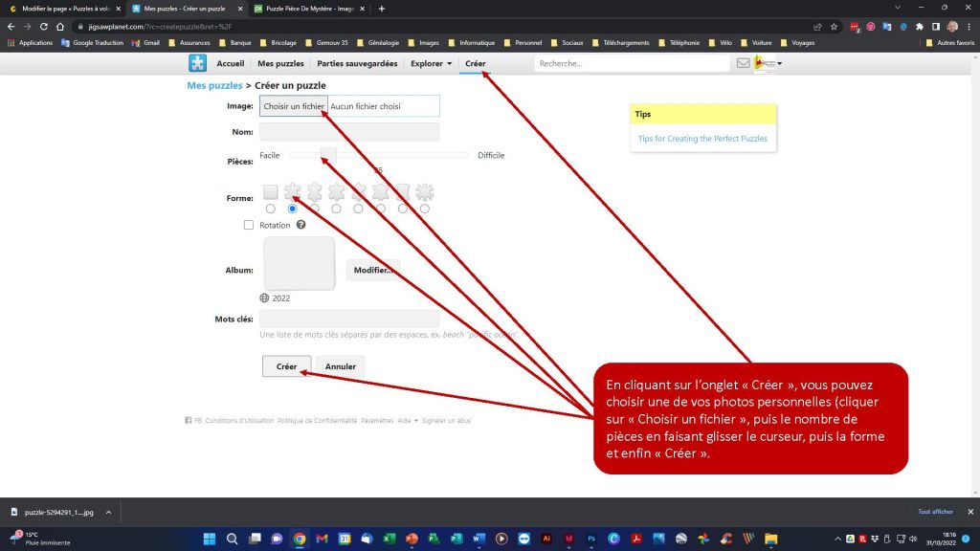Click the rotation help question mark icon
Image resolution: width=980 pixels, height=551 pixels.
click(301, 225)
